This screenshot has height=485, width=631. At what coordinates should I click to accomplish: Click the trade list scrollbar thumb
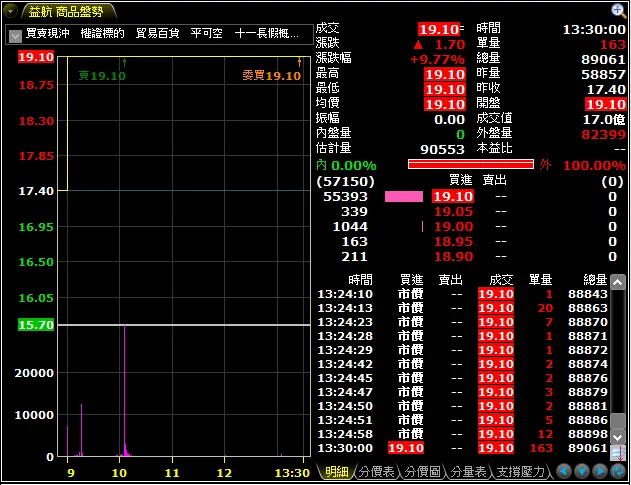[618, 421]
